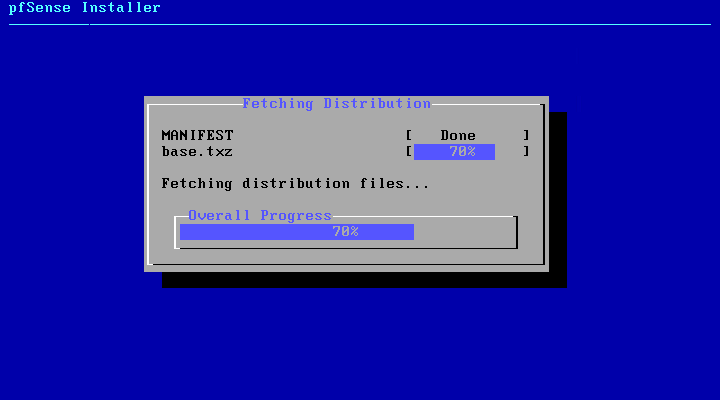Viewport: 720px width, 400px height.
Task: Click the Overall Progress label
Action: pyautogui.click(x=260, y=215)
